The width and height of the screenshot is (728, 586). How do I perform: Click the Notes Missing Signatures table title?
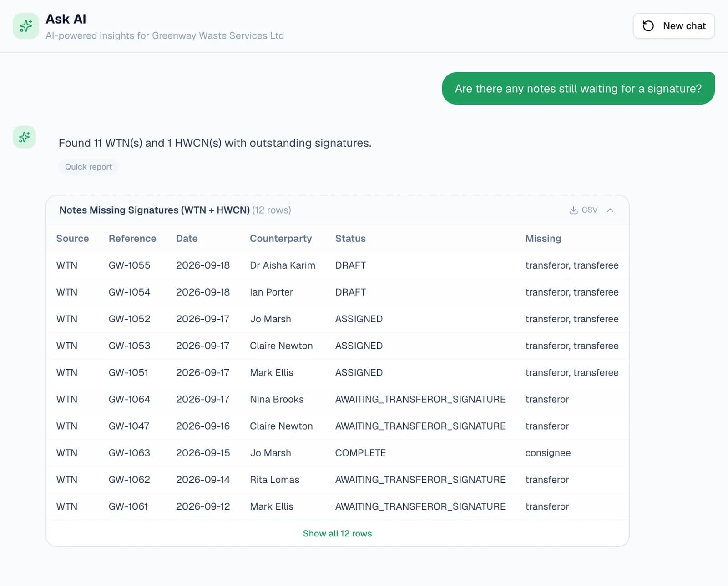click(x=155, y=210)
